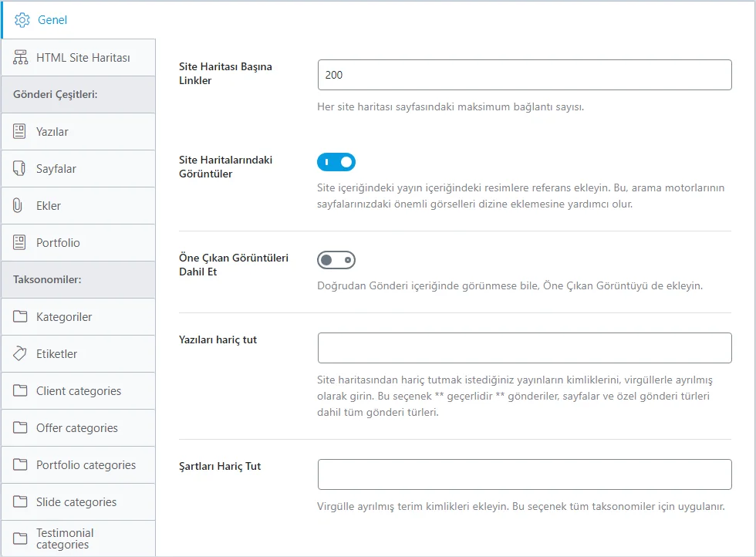Screen dimensions: 756x557
Task: Go to the Testimonial categories tab
Action: click(x=78, y=538)
